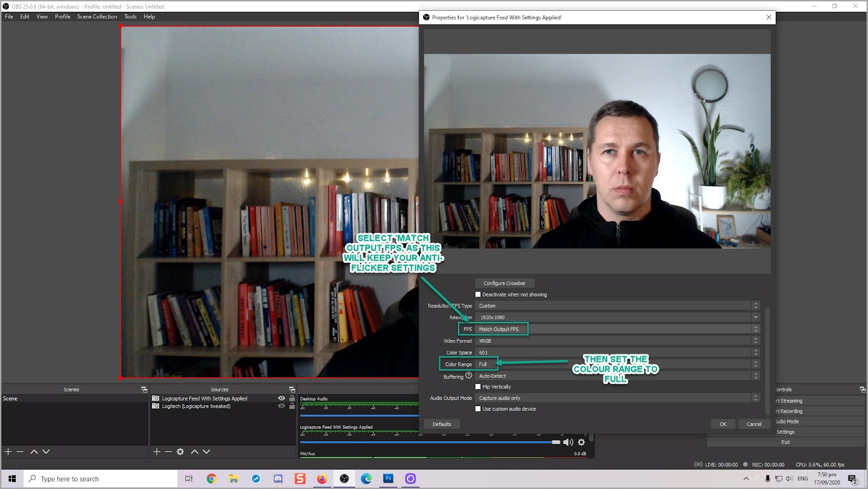This screenshot has height=489, width=868.
Task: Switch to OBS Studio taskbar icon
Action: point(344,479)
